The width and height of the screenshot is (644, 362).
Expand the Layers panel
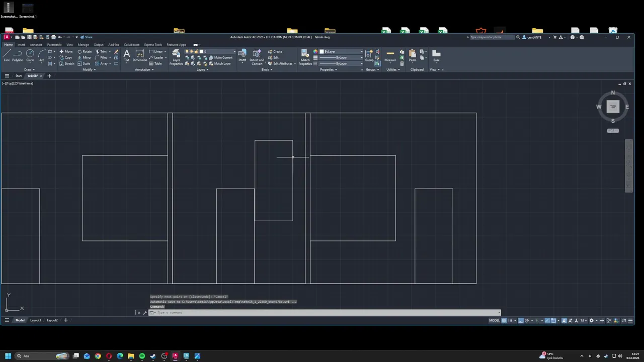point(202,69)
